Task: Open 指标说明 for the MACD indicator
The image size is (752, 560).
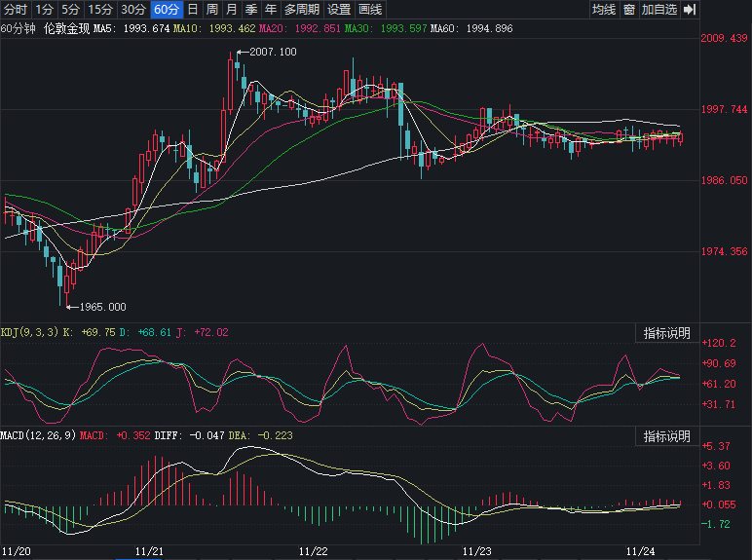Action: click(x=666, y=436)
